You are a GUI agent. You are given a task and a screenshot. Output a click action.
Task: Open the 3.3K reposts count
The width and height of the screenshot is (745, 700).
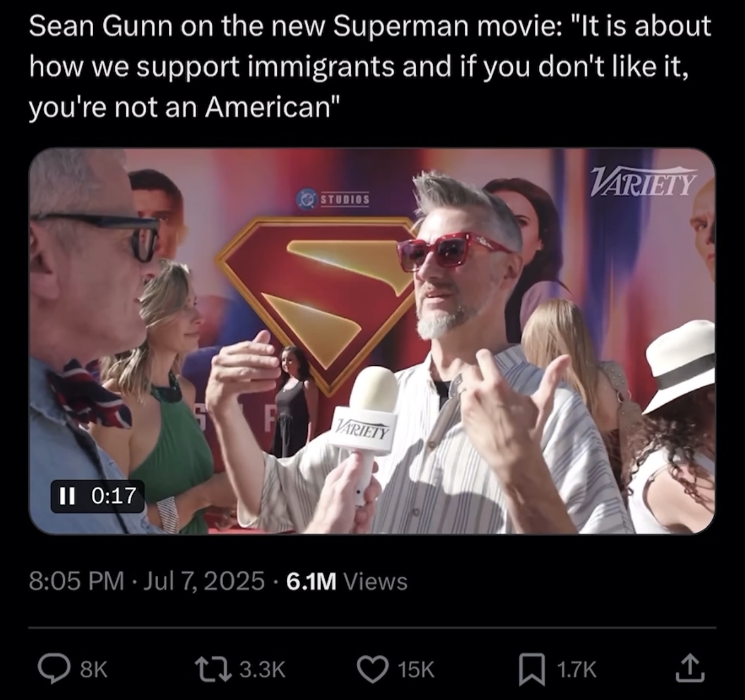pyautogui.click(x=263, y=670)
